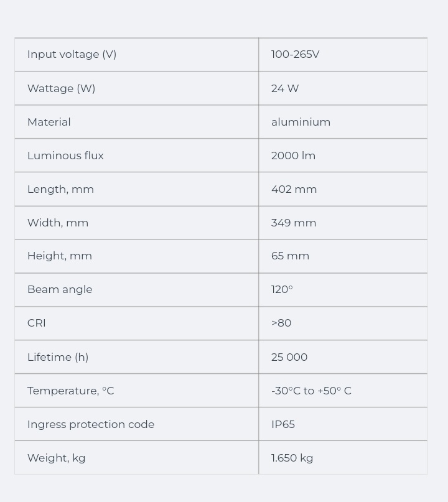Viewport: 448px width, 502px height.
Task: Select the 402 mm value
Action: [x=294, y=189]
